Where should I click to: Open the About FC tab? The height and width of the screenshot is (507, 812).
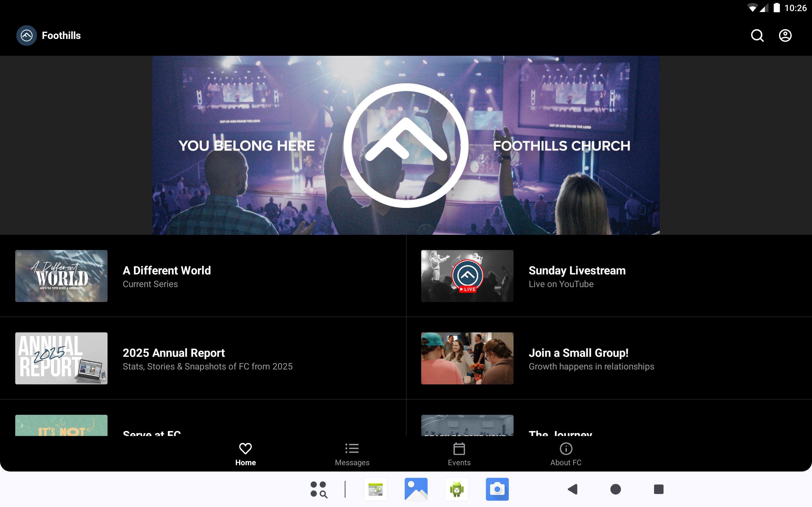(566, 454)
